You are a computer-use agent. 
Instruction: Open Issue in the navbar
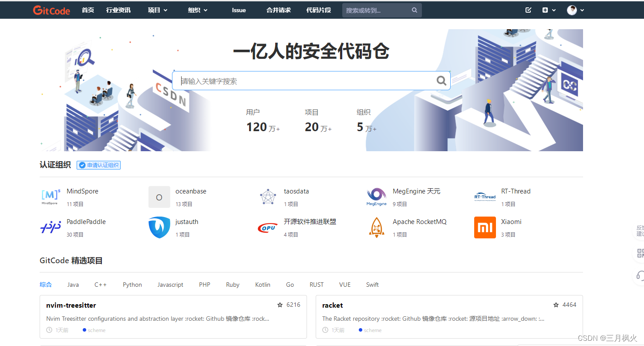(239, 10)
